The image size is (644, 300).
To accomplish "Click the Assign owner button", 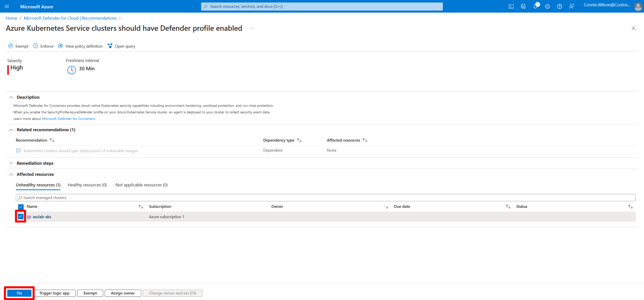I will (x=123, y=293).
